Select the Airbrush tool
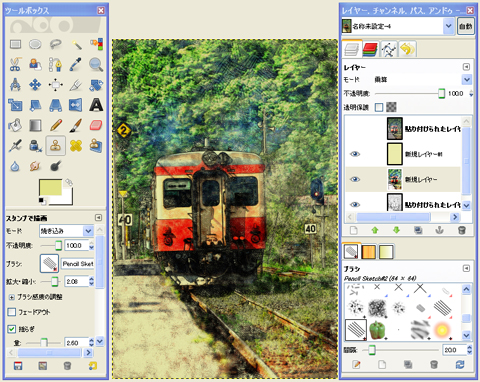Screen dimensions: 480x382 click(15, 146)
